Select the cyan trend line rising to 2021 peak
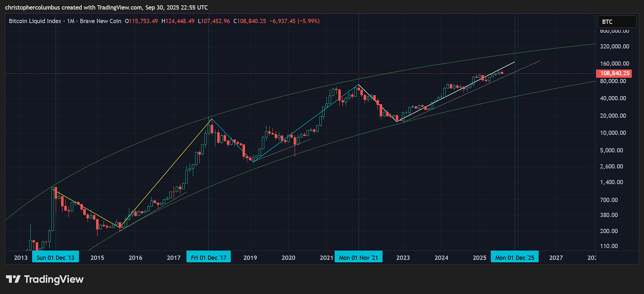This screenshot has height=294, width=644. (x=306, y=123)
